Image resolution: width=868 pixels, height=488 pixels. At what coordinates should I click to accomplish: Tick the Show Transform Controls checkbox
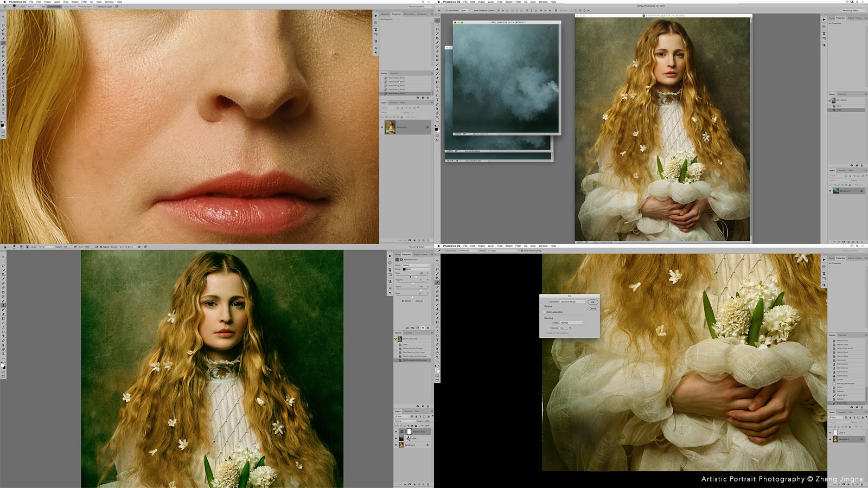pos(471,10)
